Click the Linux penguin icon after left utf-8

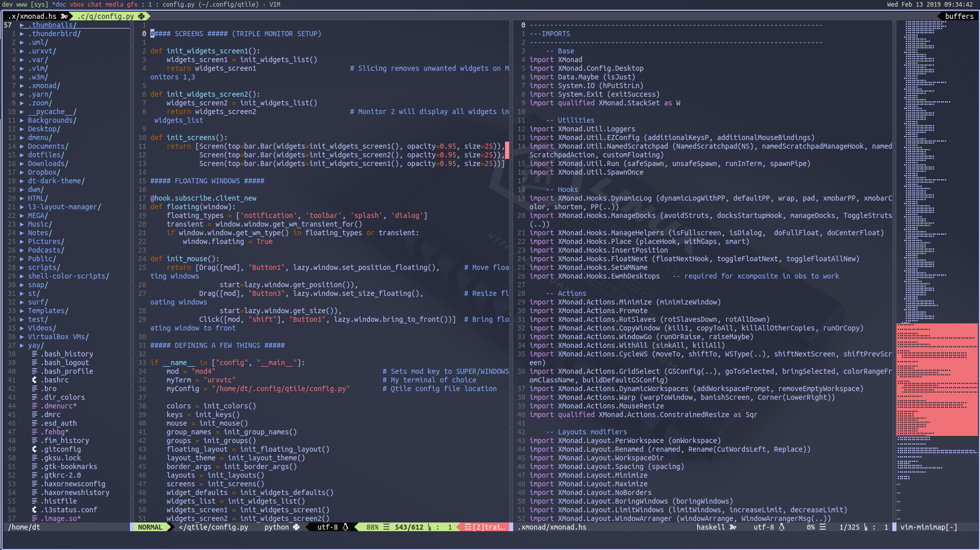click(346, 527)
